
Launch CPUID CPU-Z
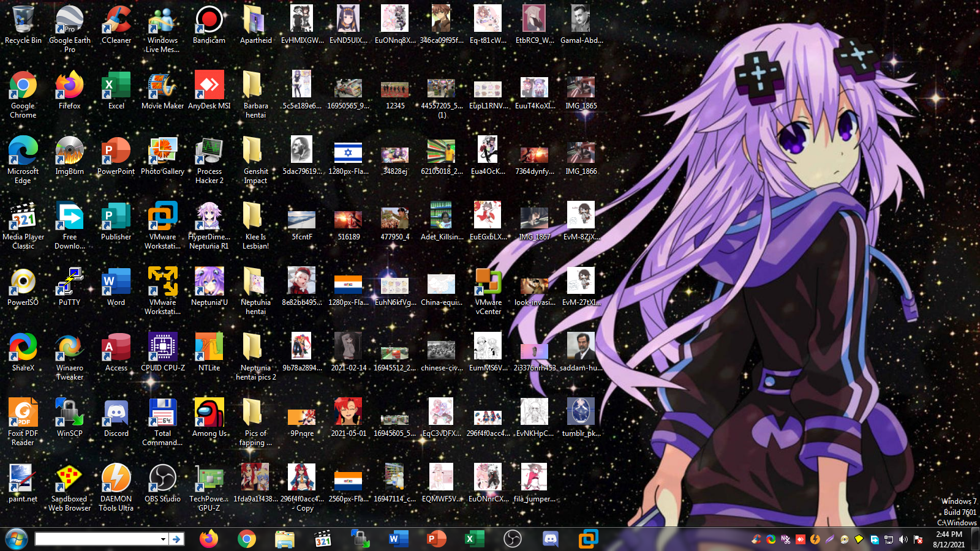tap(163, 348)
